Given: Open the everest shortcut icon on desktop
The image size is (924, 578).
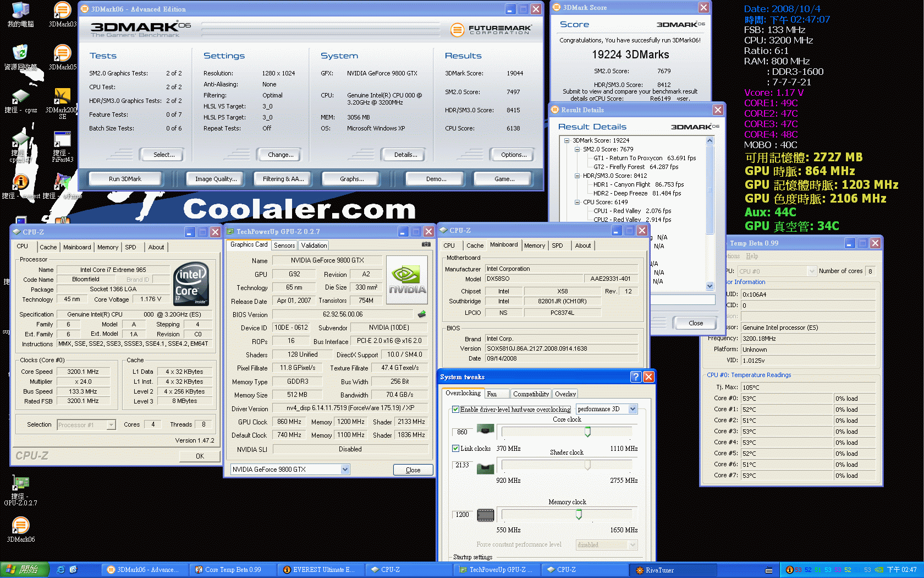Looking at the screenshot, I should pyautogui.click(x=20, y=186).
